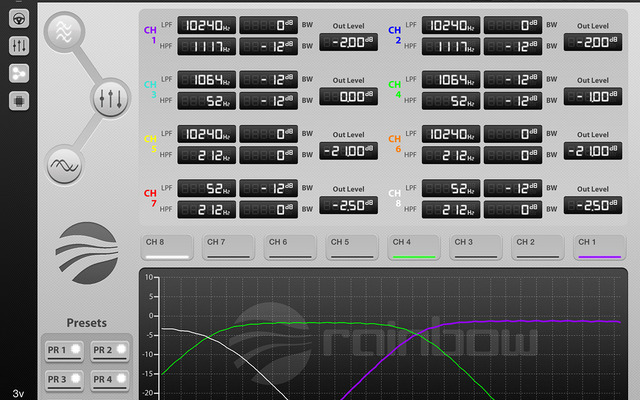The height and width of the screenshot is (400, 640).
Task: Open the mixer sliders sidebar icon
Action: (x=19, y=45)
